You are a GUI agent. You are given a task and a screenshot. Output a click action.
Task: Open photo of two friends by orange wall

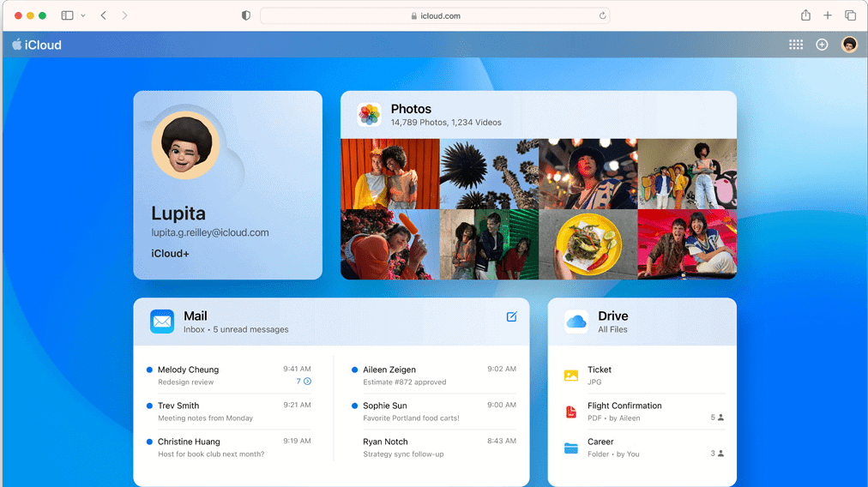tap(389, 174)
